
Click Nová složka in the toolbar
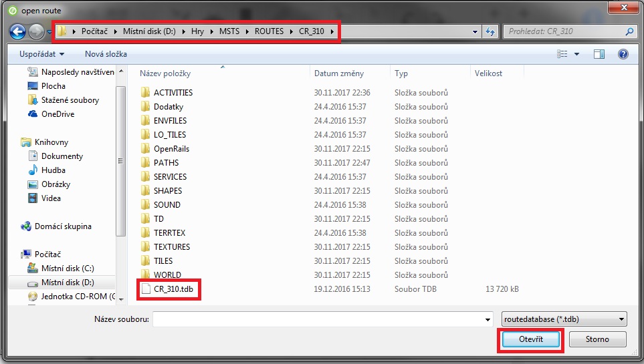(x=106, y=54)
